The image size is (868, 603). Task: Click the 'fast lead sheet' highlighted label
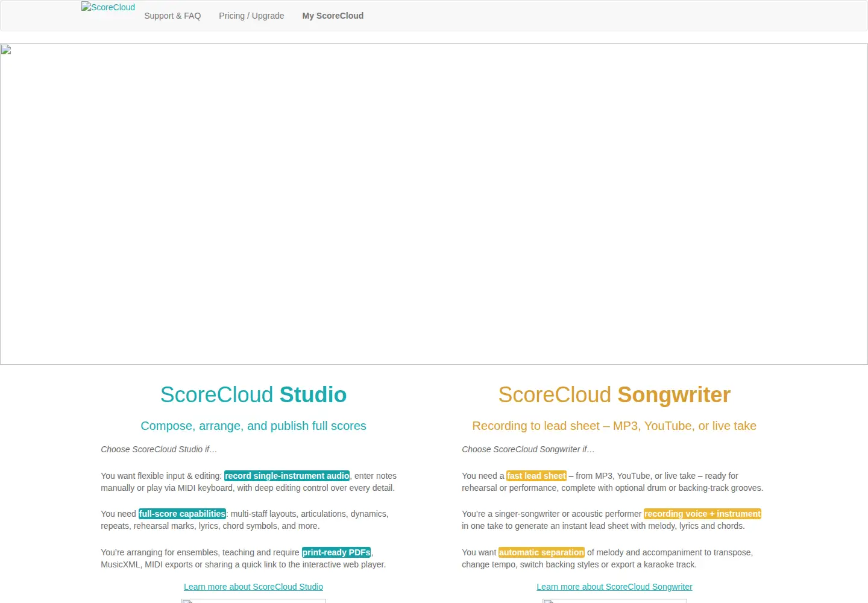click(536, 476)
